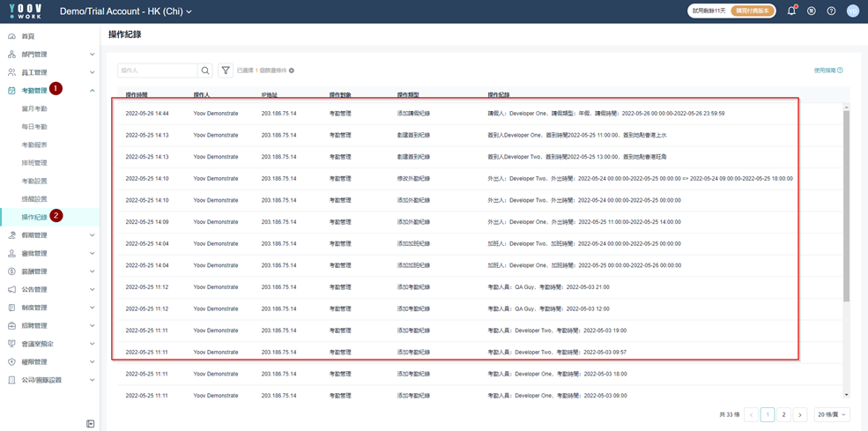Click the search magnifier icon
This screenshot has width=868, height=431.
(204, 71)
